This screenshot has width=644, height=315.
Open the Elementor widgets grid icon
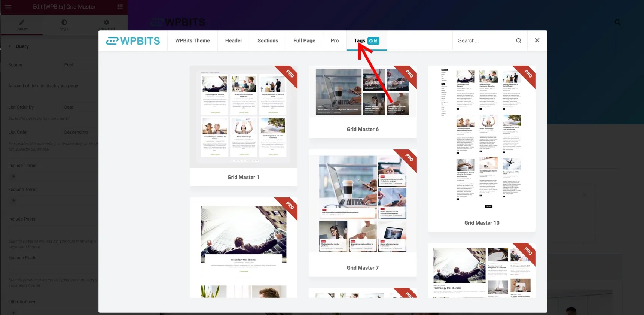tap(120, 7)
